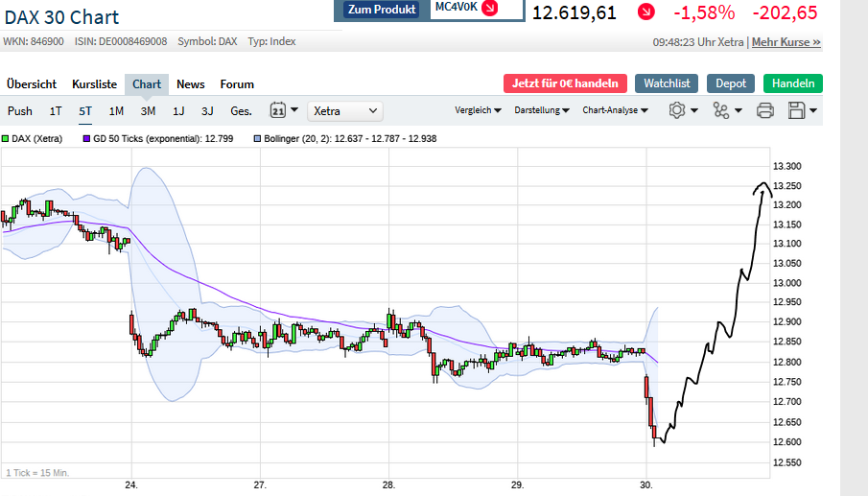The height and width of the screenshot is (496, 868).
Task: Click the MC4V0K product code
Action: [457, 8]
